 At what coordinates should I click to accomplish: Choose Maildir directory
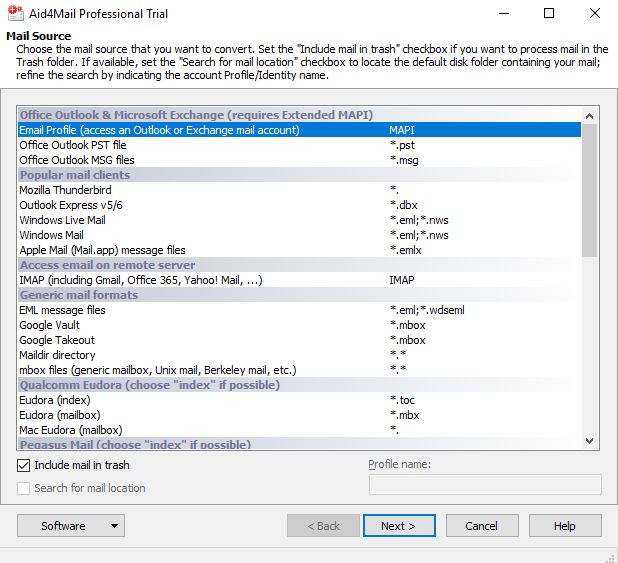point(299,355)
